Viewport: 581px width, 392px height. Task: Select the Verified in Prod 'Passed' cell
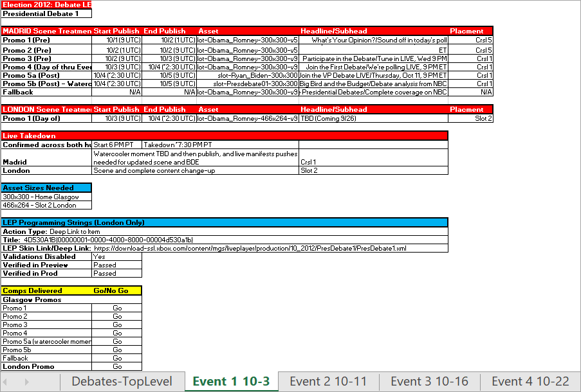tap(116, 273)
